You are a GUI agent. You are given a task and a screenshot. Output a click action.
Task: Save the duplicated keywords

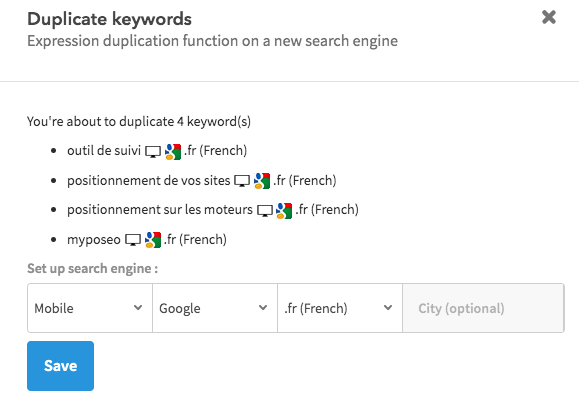pyautogui.click(x=61, y=366)
